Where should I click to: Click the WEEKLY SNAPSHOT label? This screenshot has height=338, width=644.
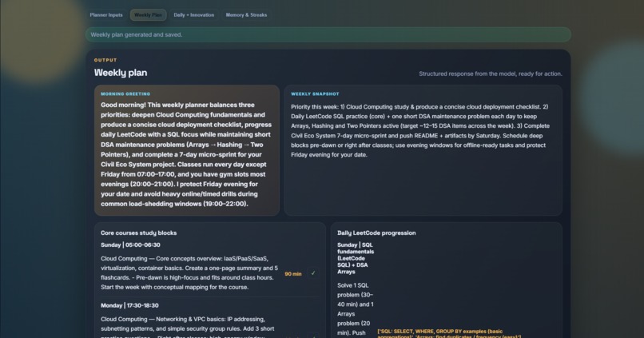315,94
